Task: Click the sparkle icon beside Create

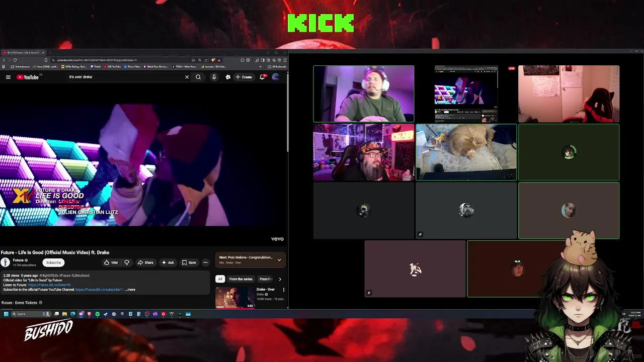Action: [228, 77]
